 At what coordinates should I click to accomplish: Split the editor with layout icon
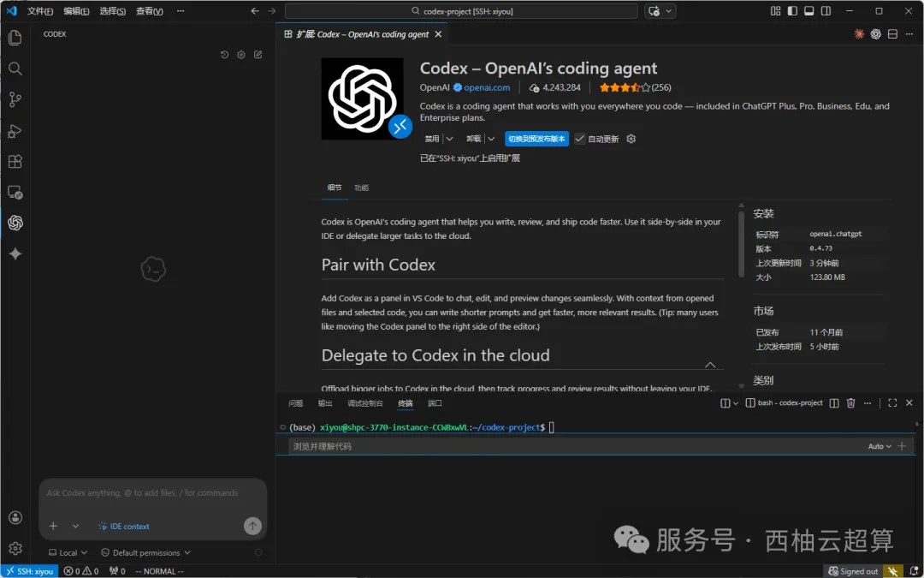[892, 34]
